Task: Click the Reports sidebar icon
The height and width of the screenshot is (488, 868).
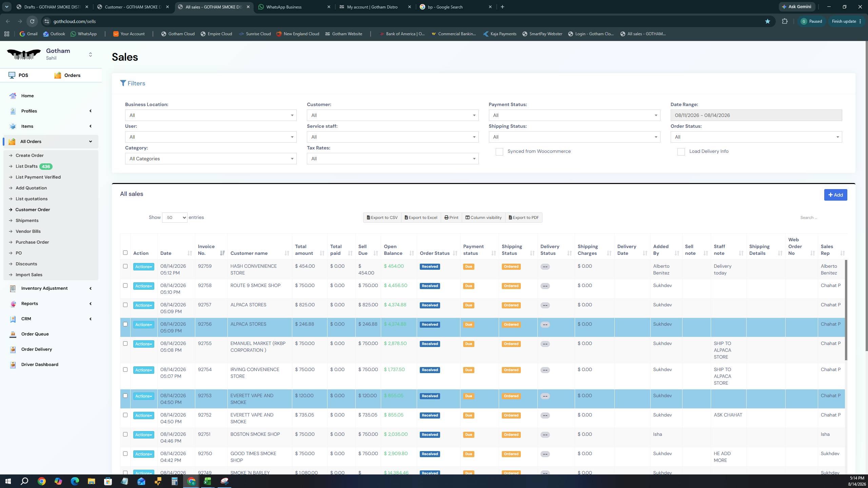Action: coord(13,304)
